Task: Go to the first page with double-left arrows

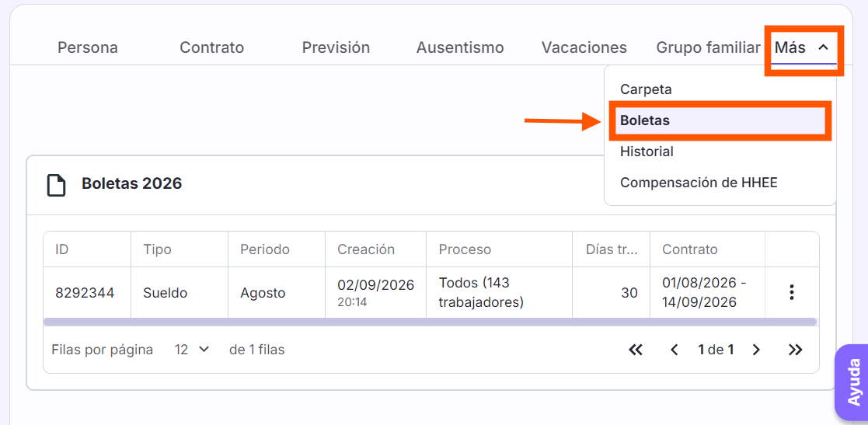Action: [x=636, y=350]
